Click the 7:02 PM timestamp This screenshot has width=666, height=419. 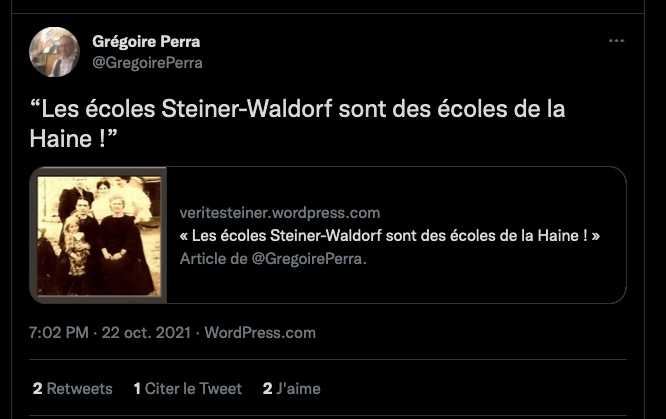tap(59, 332)
